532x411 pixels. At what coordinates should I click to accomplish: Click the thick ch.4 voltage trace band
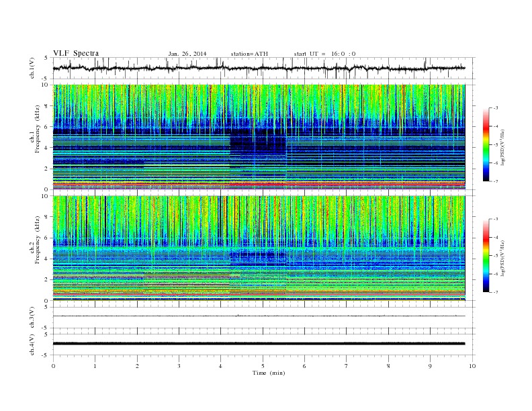point(259,344)
